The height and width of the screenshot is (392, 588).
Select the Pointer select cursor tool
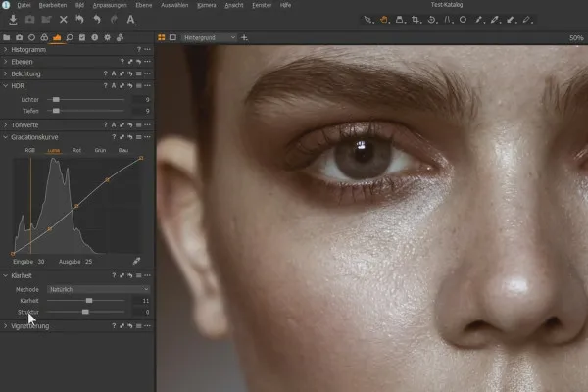pyautogui.click(x=367, y=20)
